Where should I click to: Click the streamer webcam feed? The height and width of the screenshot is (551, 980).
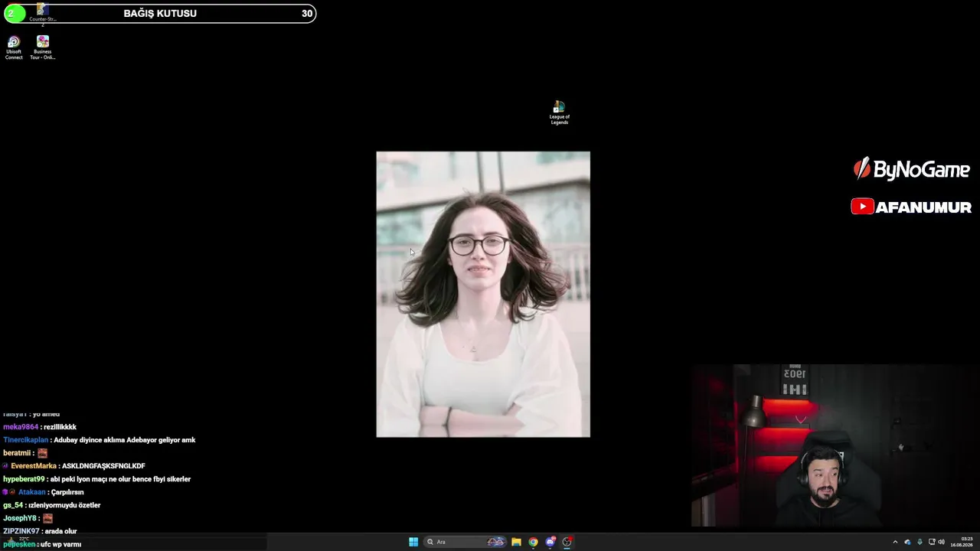point(835,445)
